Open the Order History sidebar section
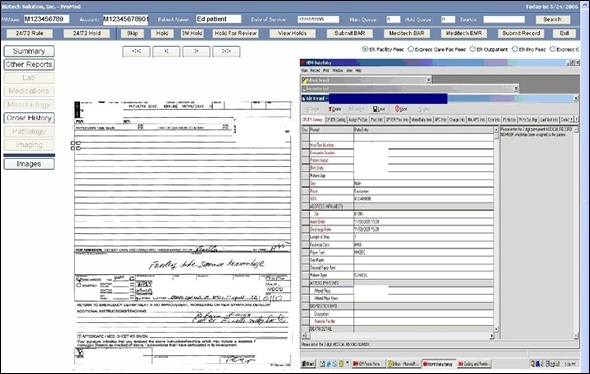This screenshot has height=374, width=590. point(29,118)
